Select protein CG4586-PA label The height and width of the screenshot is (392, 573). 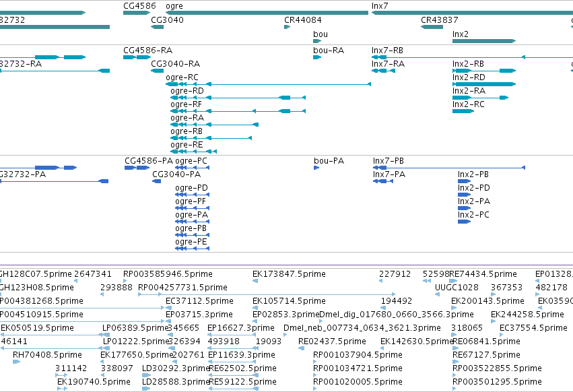click(x=149, y=161)
